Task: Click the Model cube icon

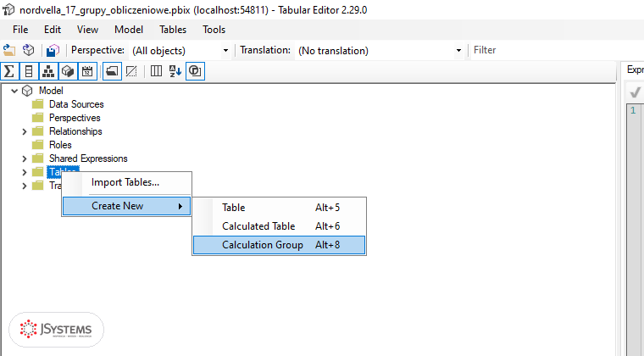Action: [x=27, y=91]
